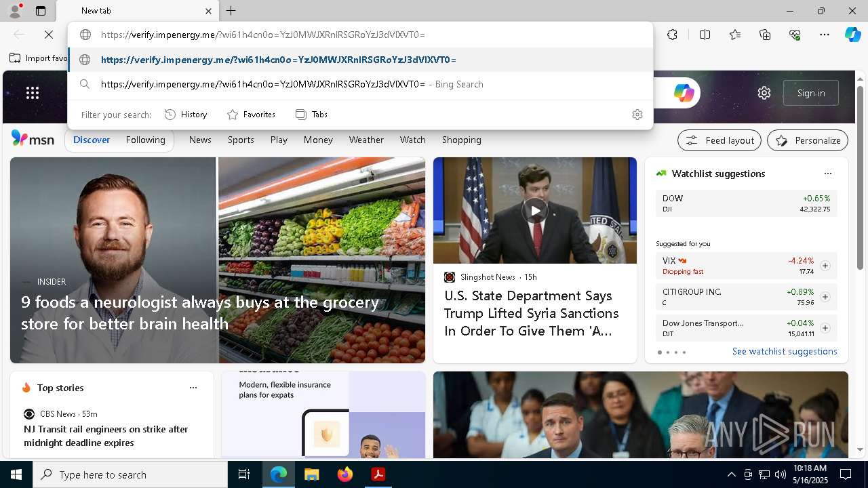This screenshot has height=488, width=868.
Task: Open the Shopping menu item
Action: click(x=462, y=140)
